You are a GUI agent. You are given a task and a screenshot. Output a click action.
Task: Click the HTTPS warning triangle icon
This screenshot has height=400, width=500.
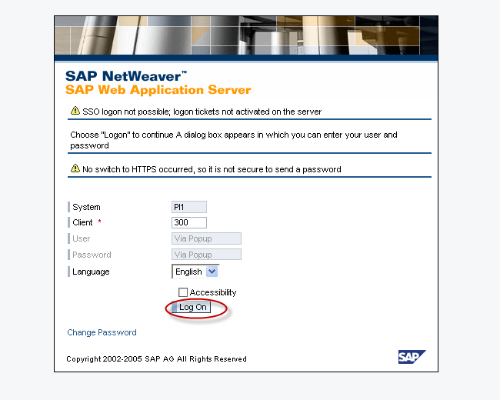pyautogui.click(x=75, y=168)
